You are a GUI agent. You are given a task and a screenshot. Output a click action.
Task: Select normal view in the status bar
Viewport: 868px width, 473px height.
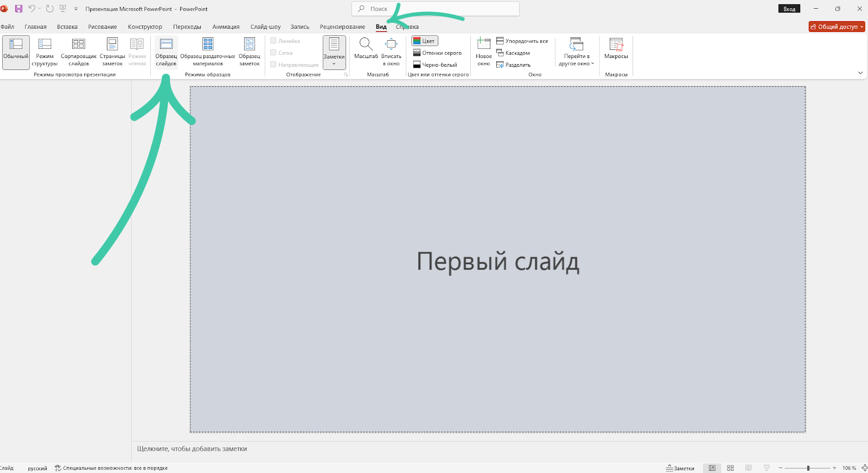tap(712, 468)
